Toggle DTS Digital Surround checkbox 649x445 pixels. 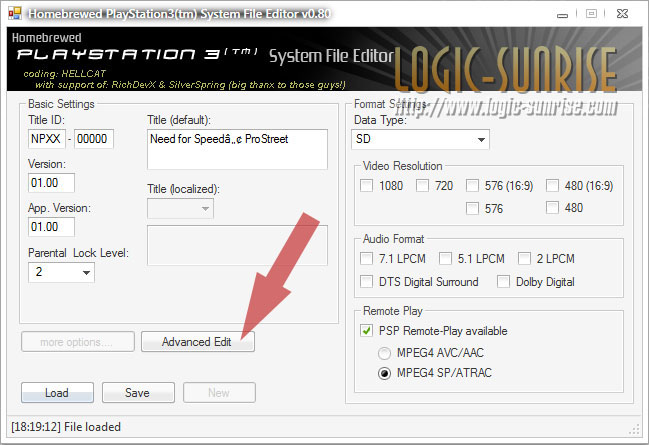366,281
